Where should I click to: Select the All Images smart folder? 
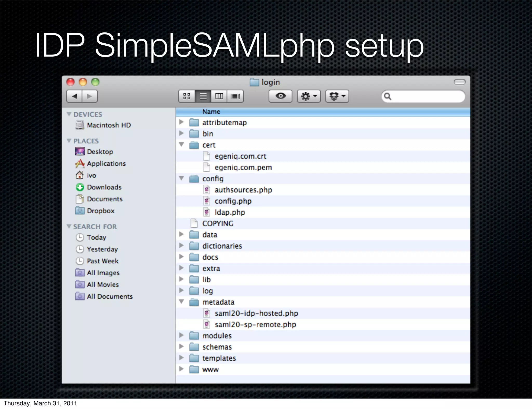pos(97,273)
